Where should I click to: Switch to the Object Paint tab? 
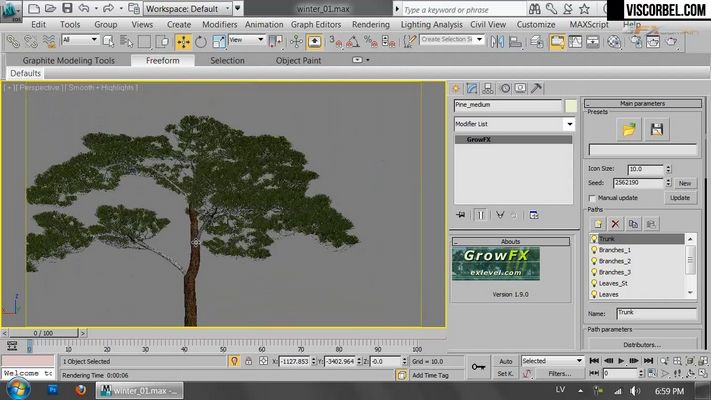[298, 60]
